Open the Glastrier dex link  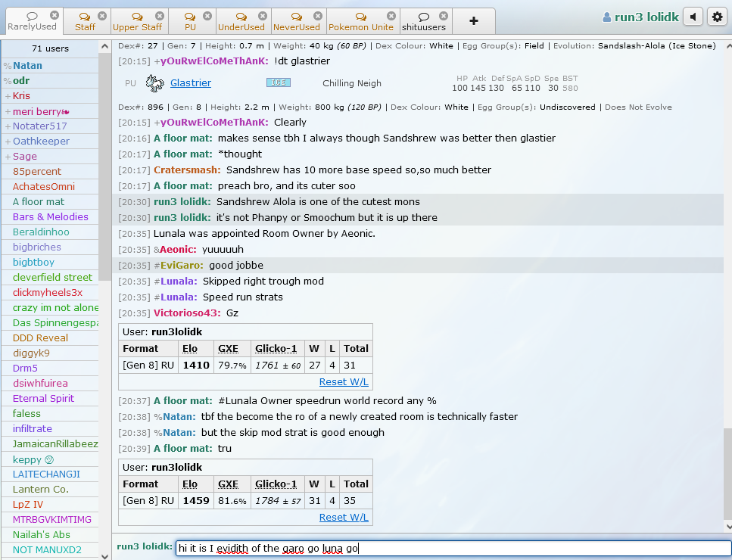[x=190, y=83]
